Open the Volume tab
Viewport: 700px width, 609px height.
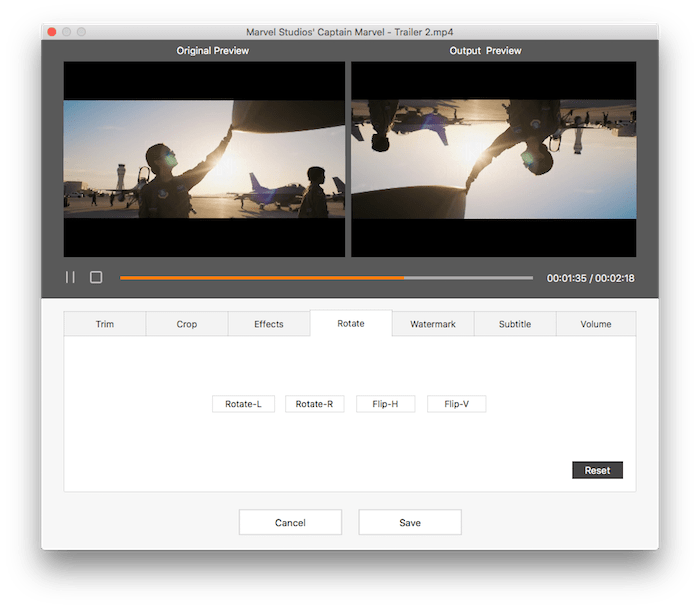pyautogui.click(x=596, y=324)
